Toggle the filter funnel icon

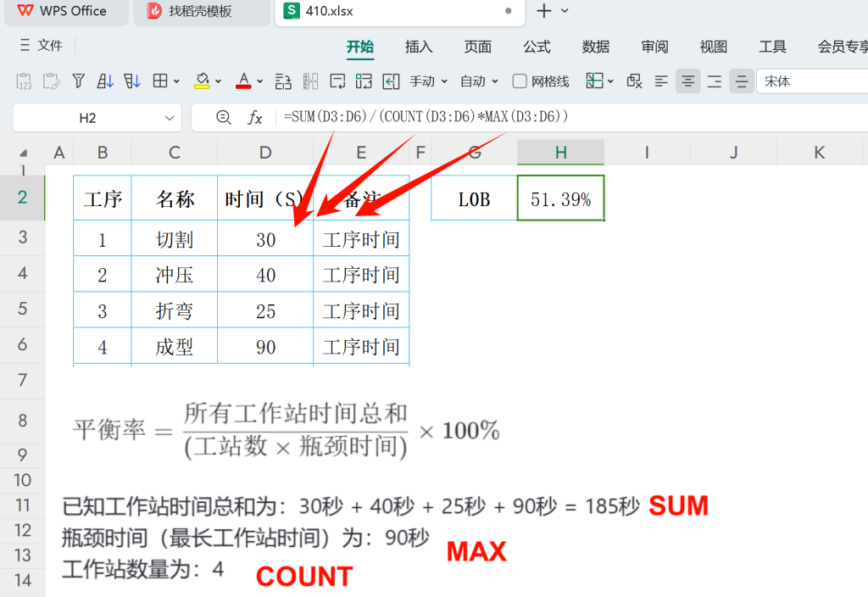tap(78, 81)
